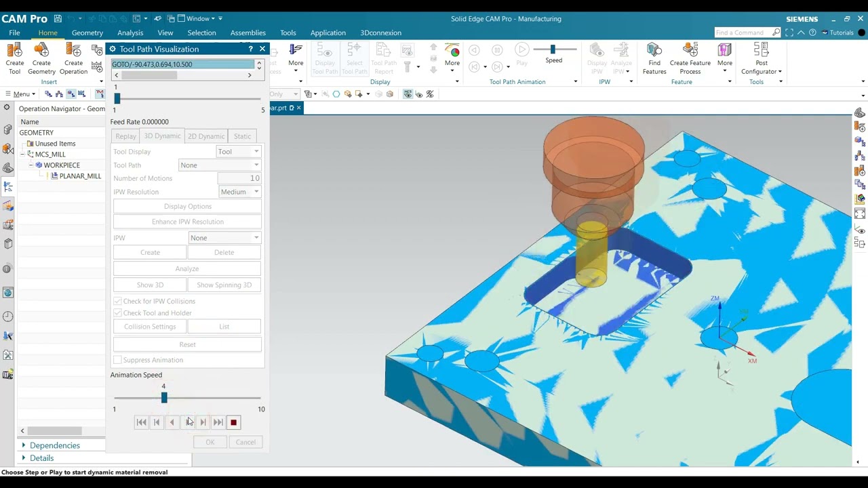The width and height of the screenshot is (868, 488).
Task: Adjust the ribbon Speed slider
Action: coord(553,49)
